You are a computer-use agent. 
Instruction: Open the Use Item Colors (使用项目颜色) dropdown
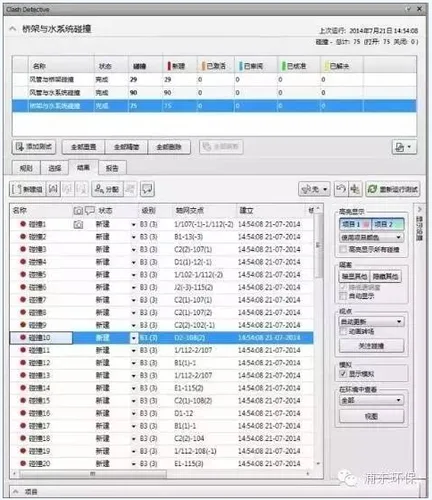[371, 237]
